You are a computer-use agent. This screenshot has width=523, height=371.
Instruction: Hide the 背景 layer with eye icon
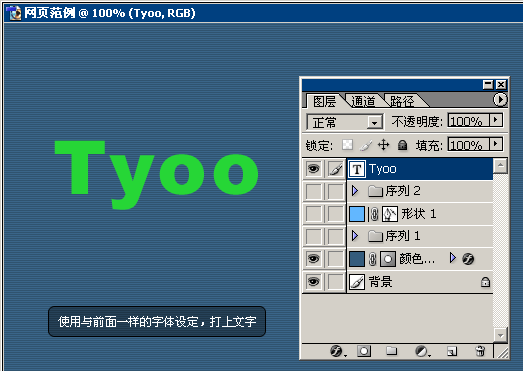point(314,282)
